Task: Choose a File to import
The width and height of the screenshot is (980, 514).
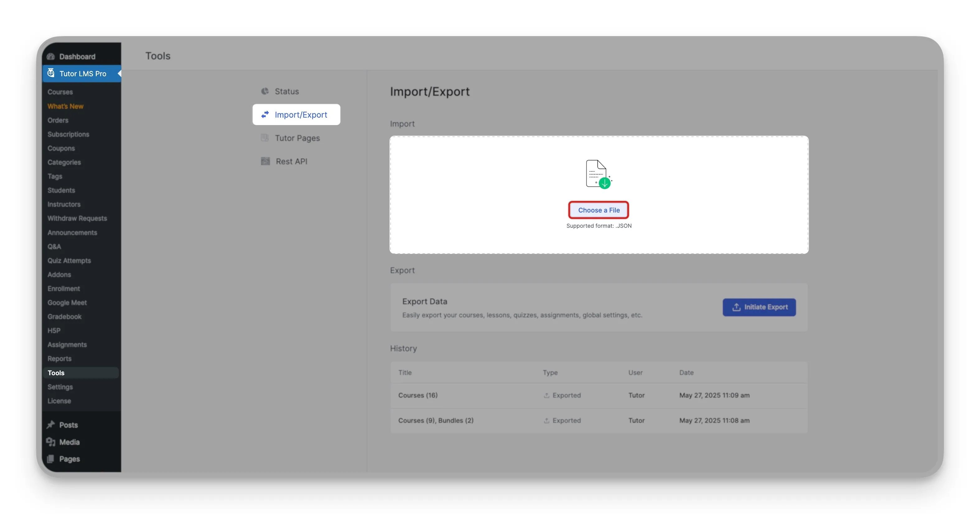Action: (599, 210)
